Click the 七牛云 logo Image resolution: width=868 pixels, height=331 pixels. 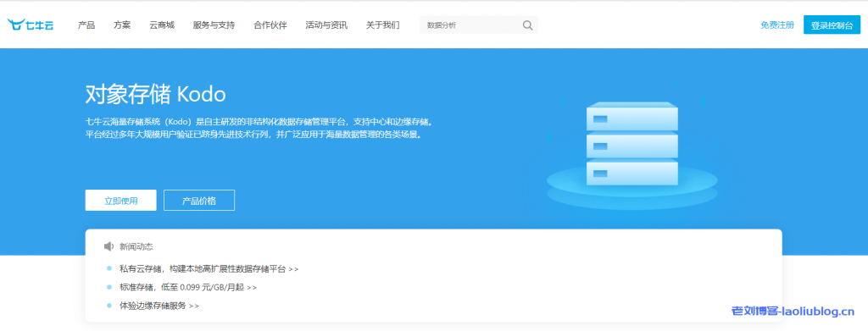point(31,25)
